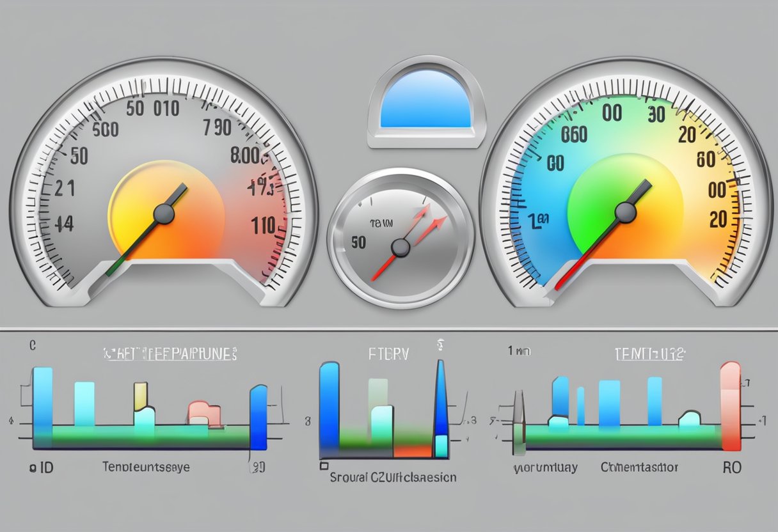Screen dimensions: 778x532
Task: Click the right gauge needle hub
Action: [x=625, y=212]
